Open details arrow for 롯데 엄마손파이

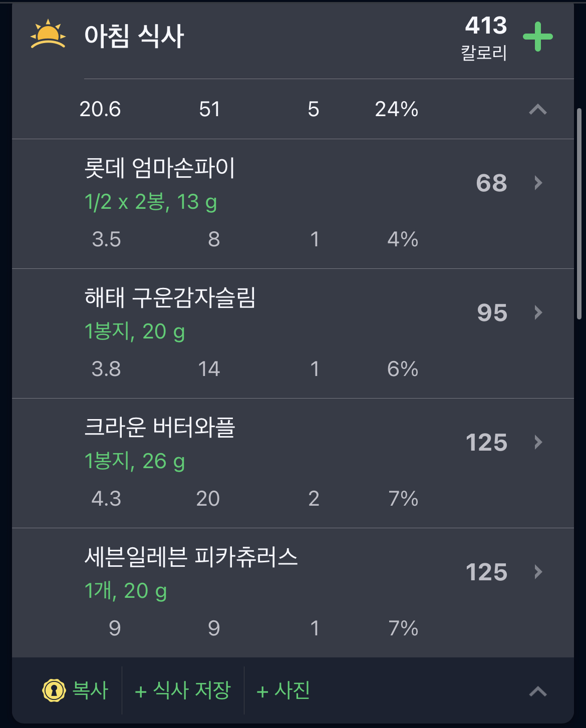click(538, 183)
